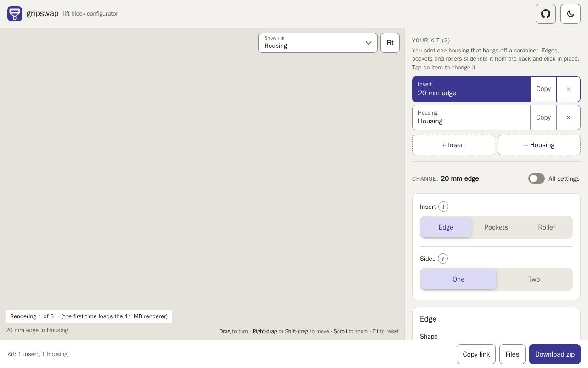Switch to dark mode with moon icon

click(571, 14)
